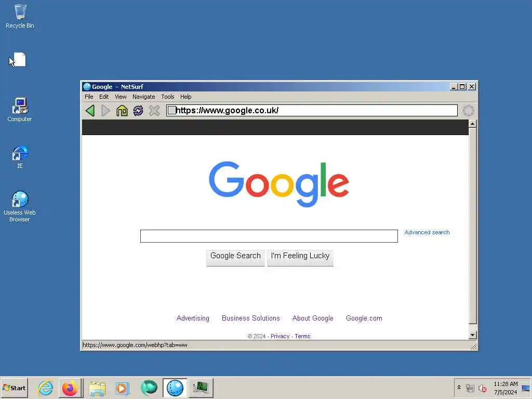Click the taskbar clock showing 11:28 AM
Image resolution: width=532 pixels, height=399 pixels.
coord(506,388)
